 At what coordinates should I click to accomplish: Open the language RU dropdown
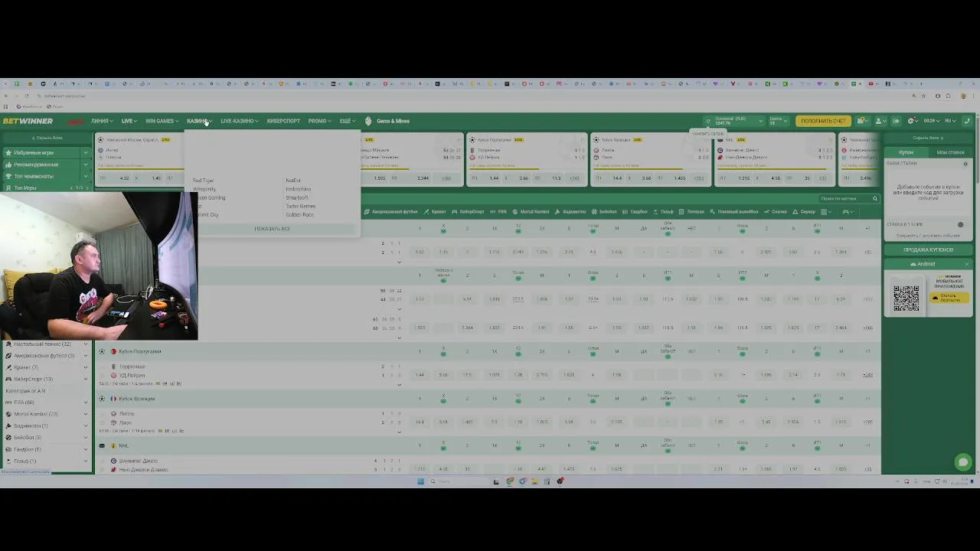950,121
